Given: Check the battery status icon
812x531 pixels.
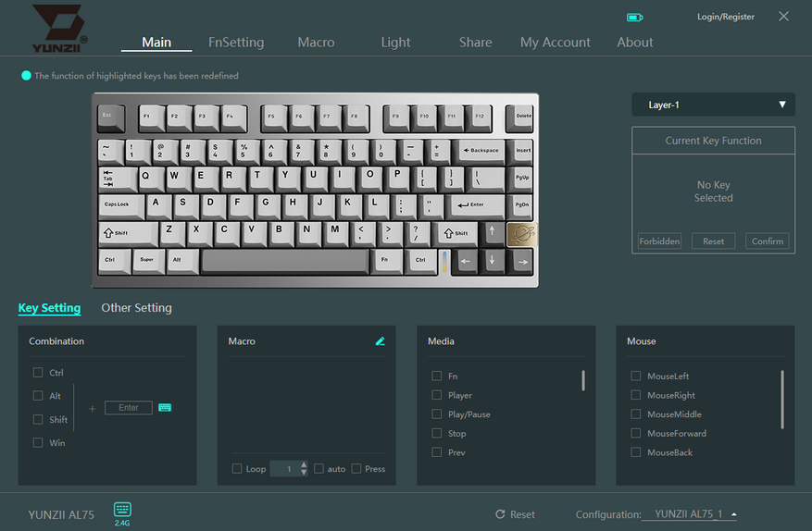Looking at the screenshot, I should coord(634,18).
